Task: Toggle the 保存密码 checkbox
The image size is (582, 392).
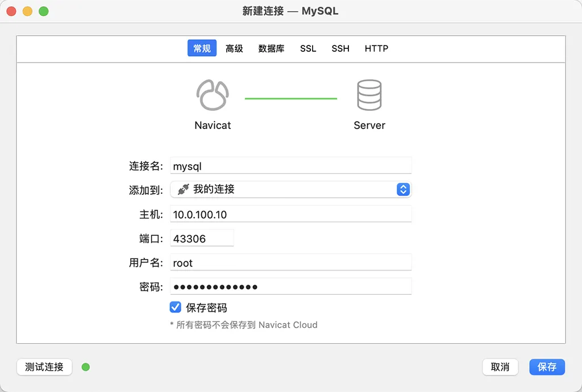Action: click(176, 307)
